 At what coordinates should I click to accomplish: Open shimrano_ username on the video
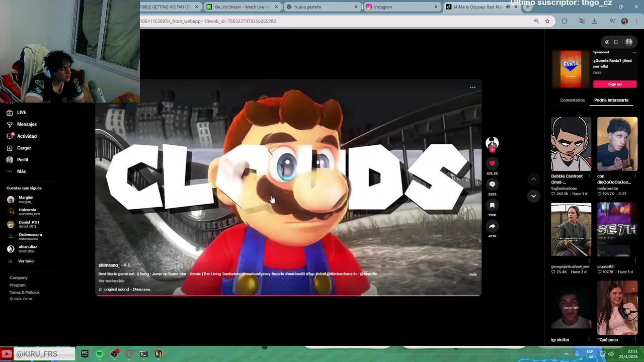coord(108,265)
